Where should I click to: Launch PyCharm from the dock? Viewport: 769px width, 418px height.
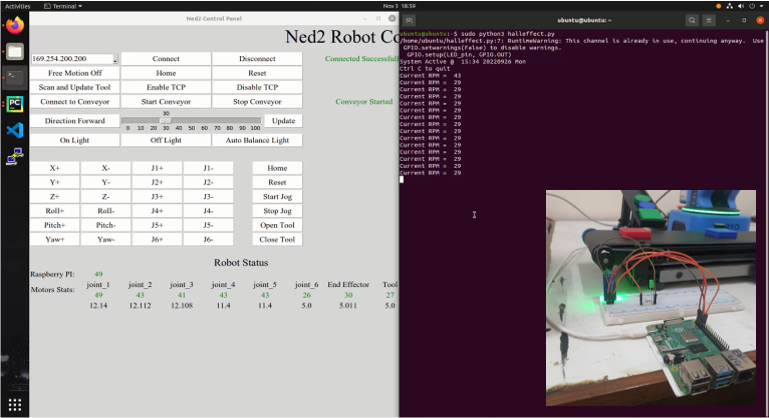[x=14, y=104]
